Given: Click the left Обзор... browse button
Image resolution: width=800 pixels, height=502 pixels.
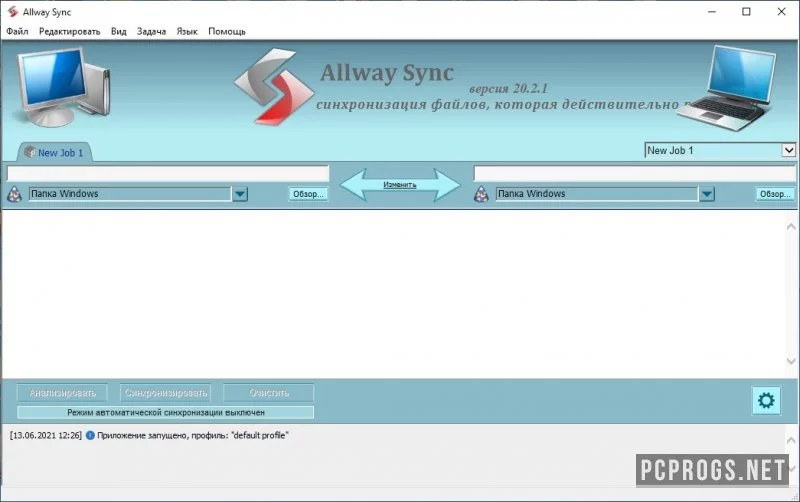Looking at the screenshot, I should [308, 194].
